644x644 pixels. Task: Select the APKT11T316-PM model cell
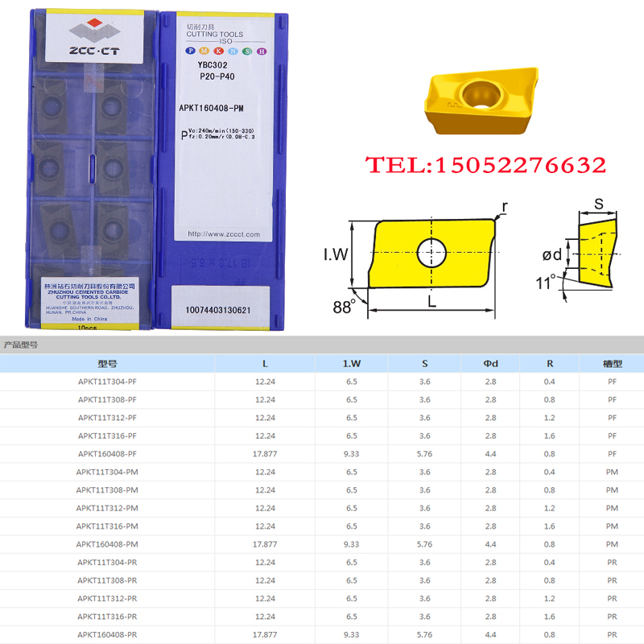click(107, 526)
